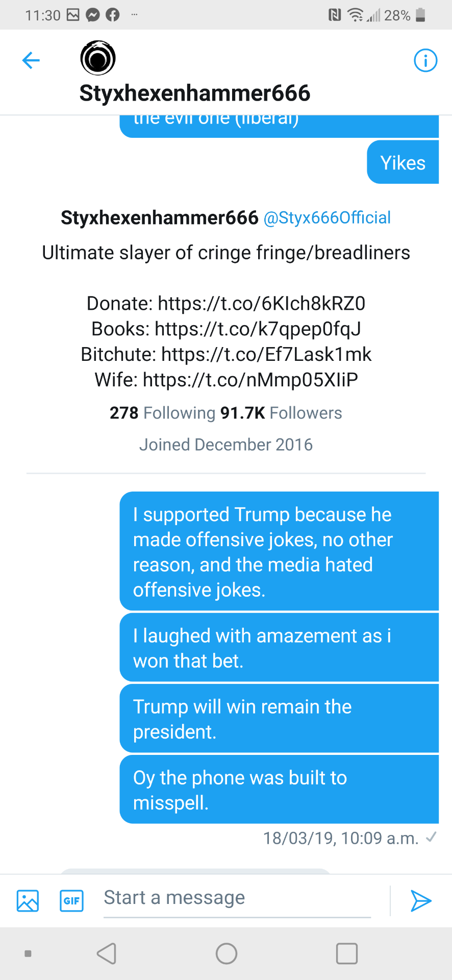Open the GIF picker
The image size is (452, 980).
(71, 901)
